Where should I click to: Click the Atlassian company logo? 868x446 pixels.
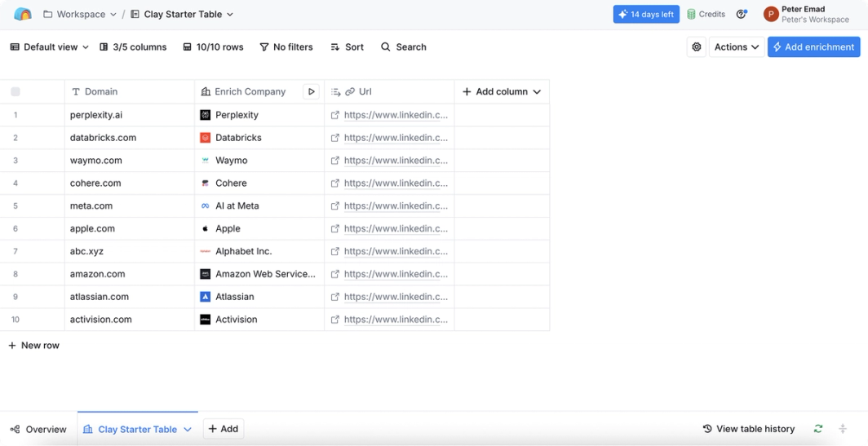(x=206, y=297)
